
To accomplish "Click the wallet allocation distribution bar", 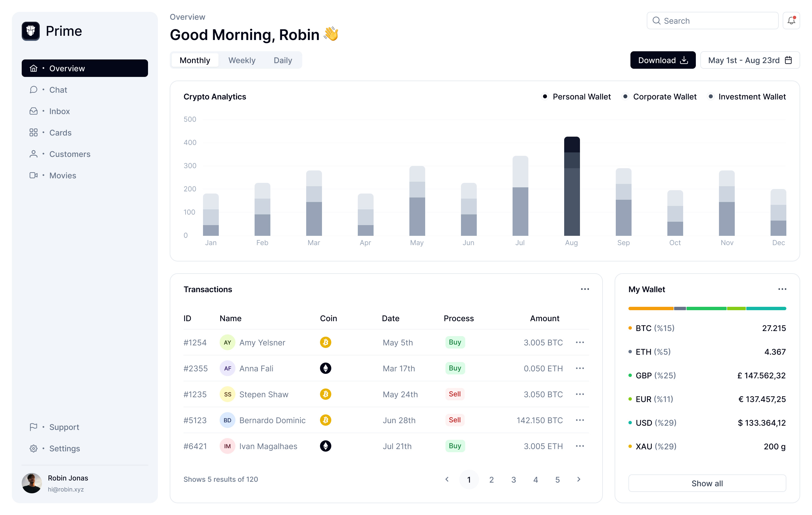I will 707,308.
